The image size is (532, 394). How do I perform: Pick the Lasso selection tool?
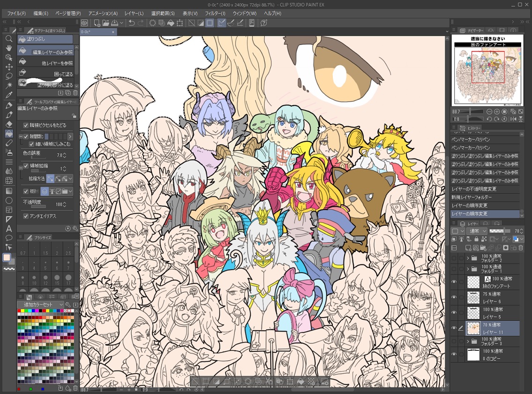(9, 76)
